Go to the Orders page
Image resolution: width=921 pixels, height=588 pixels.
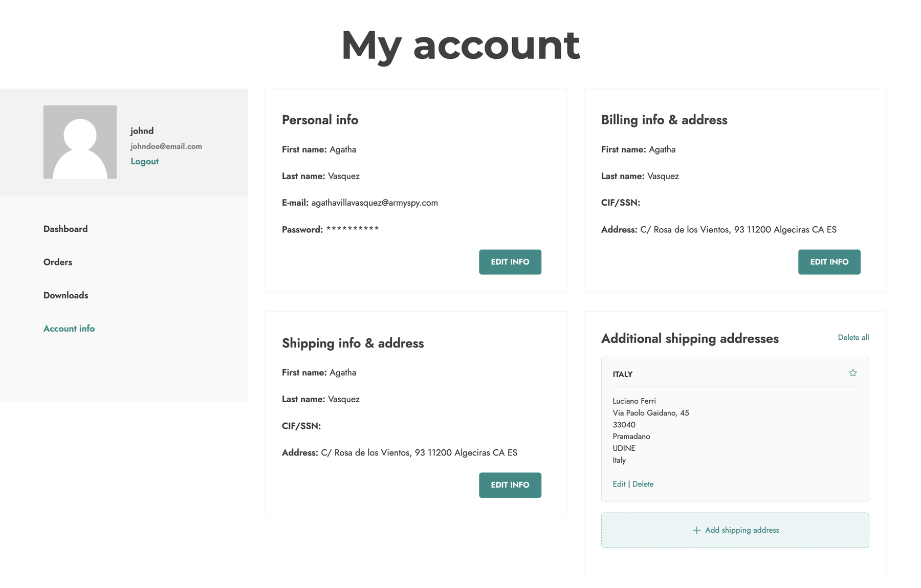tap(58, 262)
